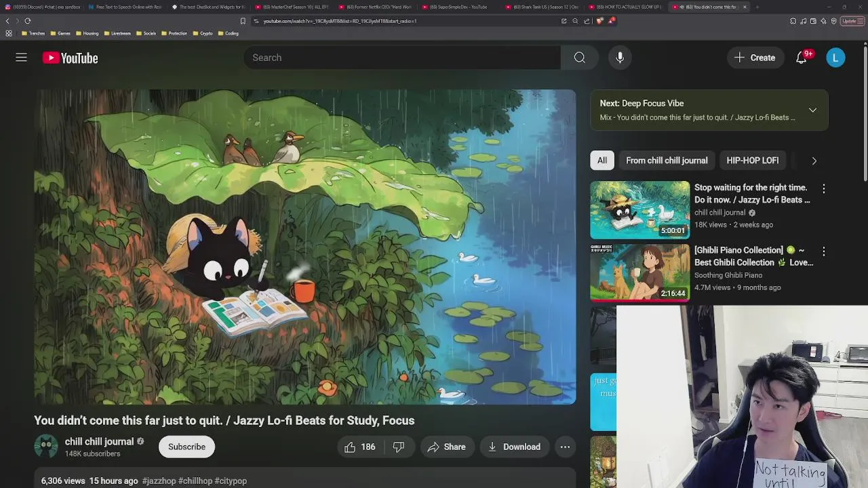Click the Download button
Screen dimensions: 868x488
[514, 447]
